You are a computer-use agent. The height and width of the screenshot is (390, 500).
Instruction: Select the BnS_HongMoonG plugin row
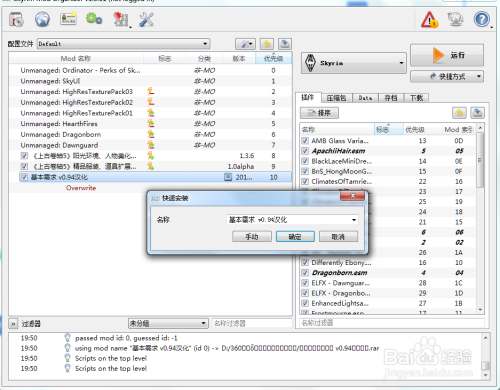(388, 171)
